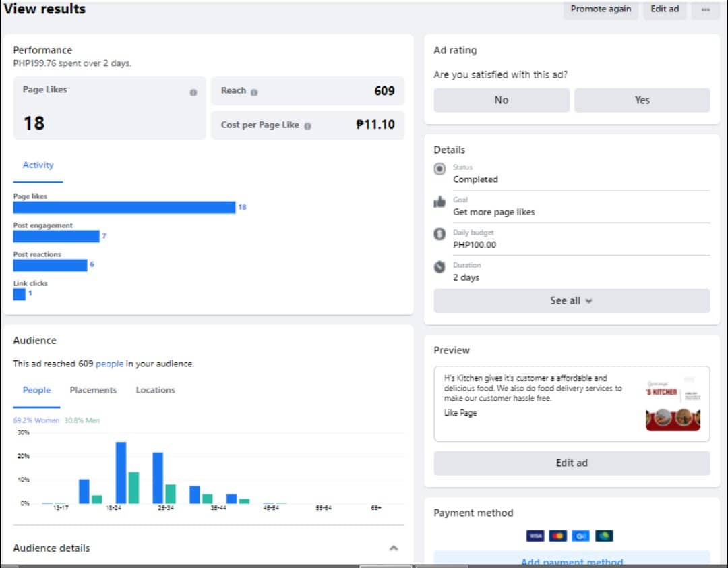This screenshot has height=568, width=728.
Task: Click the Mastercard payment icon
Action: pos(557,536)
